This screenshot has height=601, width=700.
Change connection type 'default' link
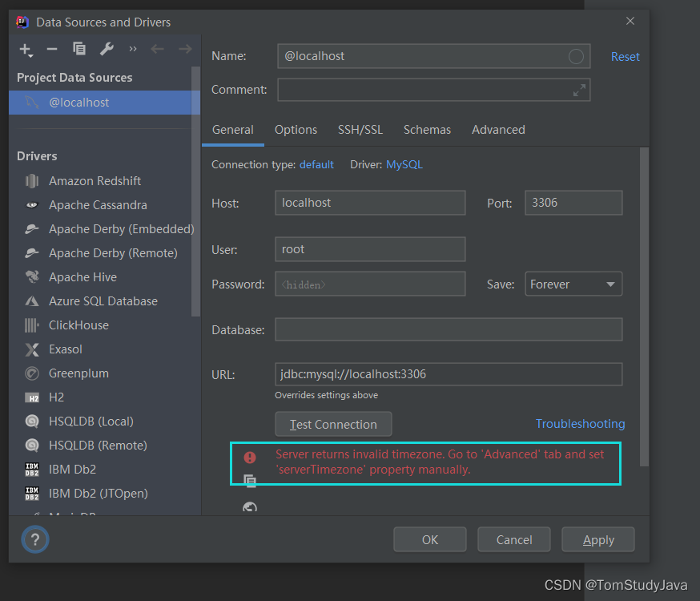pyautogui.click(x=316, y=165)
